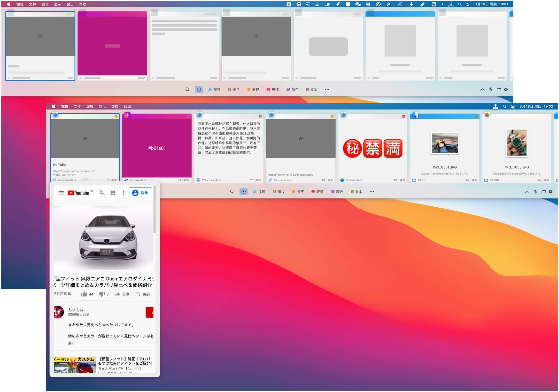The image size is (559, 392).
Task: Collapse lower panel with up chevron
Action: [x=527, y=192]
